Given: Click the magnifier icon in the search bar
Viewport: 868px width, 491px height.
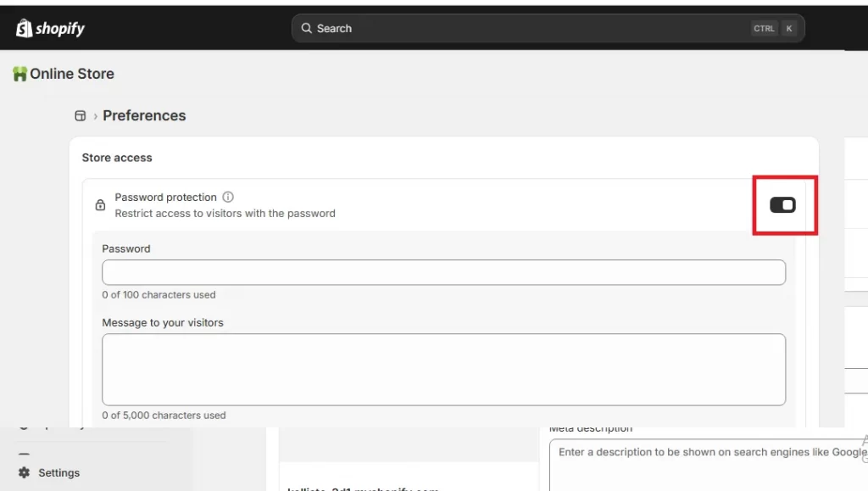Looking at the screenshot, I should click(306, 28).
